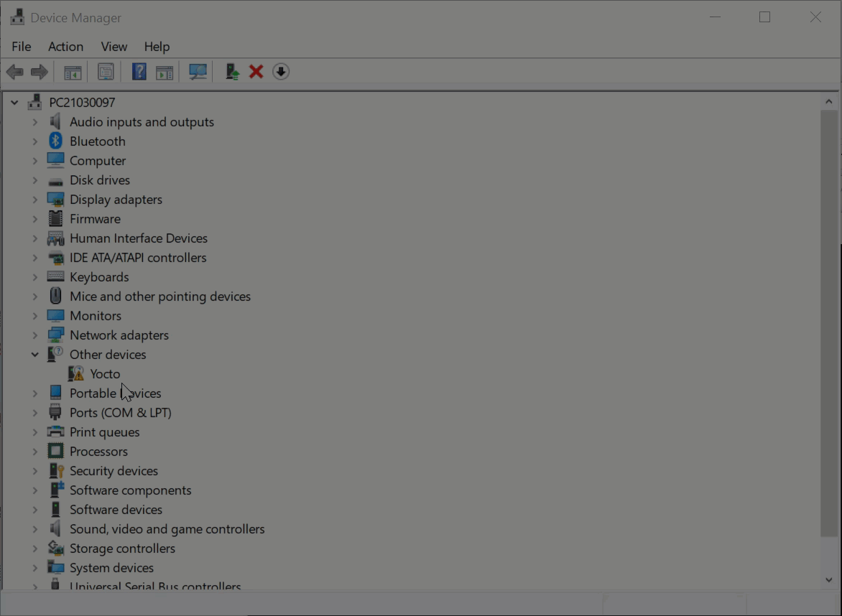The image size is (842, 616).
Task: Open the File menu
Action: (22, 47)
